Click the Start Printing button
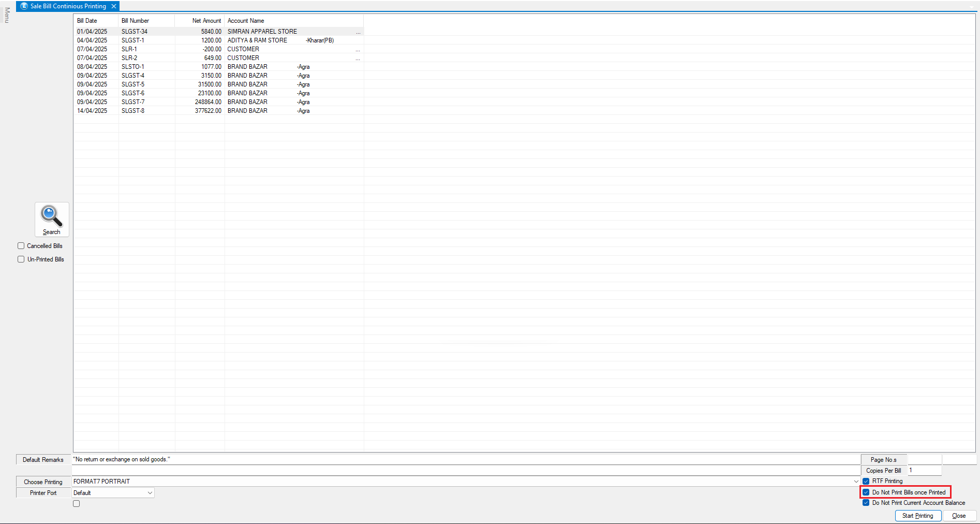This screenshot has height=524, width=980. coord(917,516)
